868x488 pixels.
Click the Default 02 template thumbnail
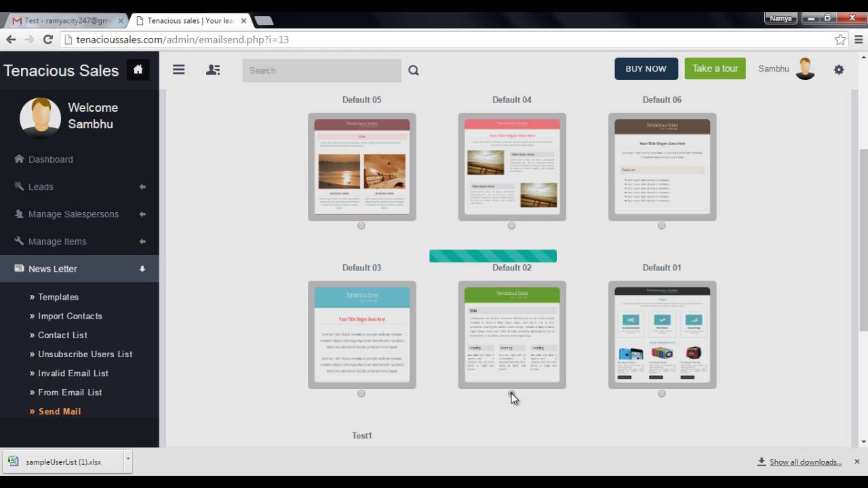pos(512,335)
